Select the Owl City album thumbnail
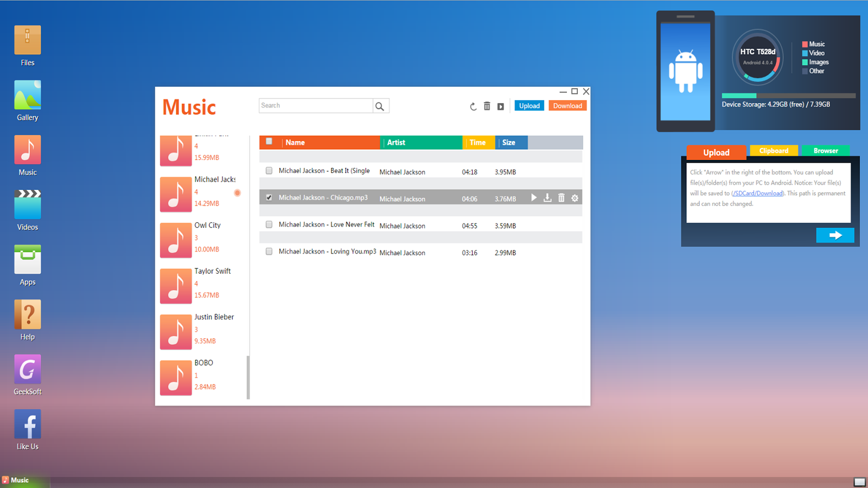Image resolution: width=868 pixels, height=488 pixels. pyautogui.click(x=176, y=240)
